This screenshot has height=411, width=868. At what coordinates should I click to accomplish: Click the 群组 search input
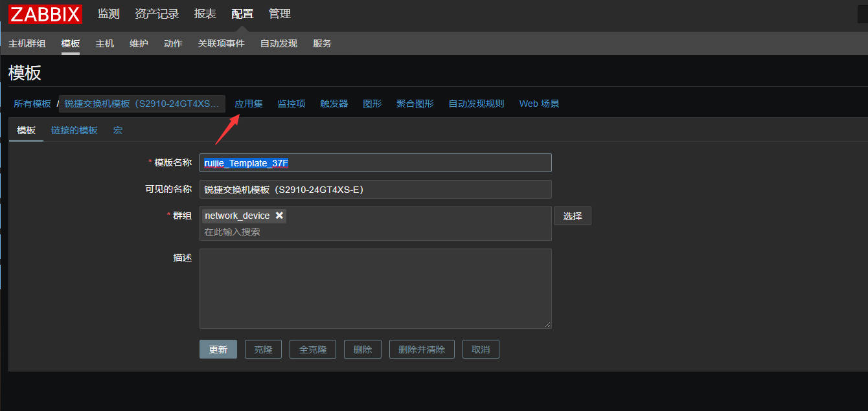pyautogui.click(x=376, y=232)
